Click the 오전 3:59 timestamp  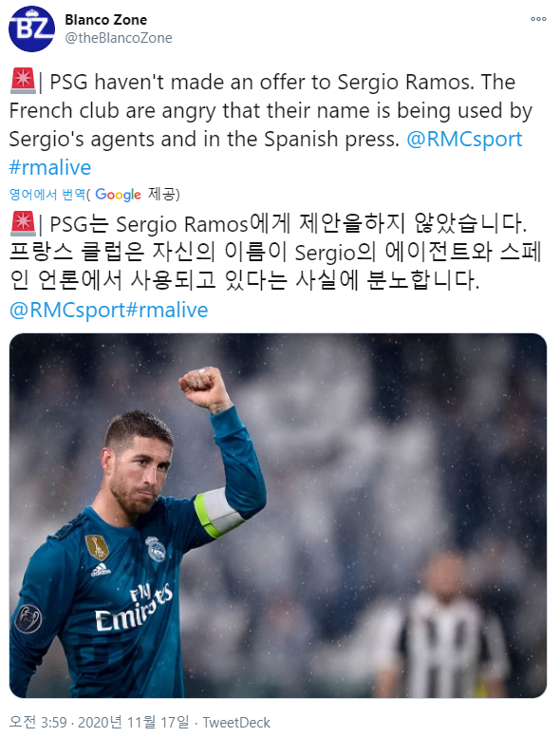pos(38,722)
